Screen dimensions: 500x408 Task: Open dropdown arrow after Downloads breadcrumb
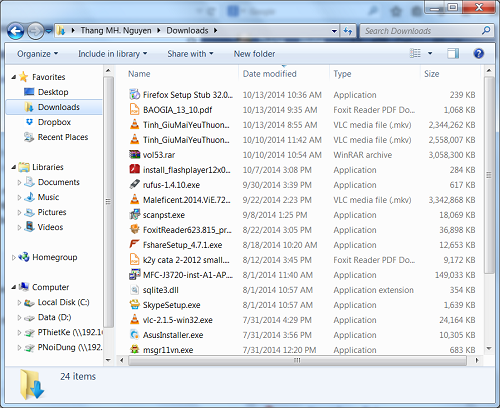[x=216, y=31]
